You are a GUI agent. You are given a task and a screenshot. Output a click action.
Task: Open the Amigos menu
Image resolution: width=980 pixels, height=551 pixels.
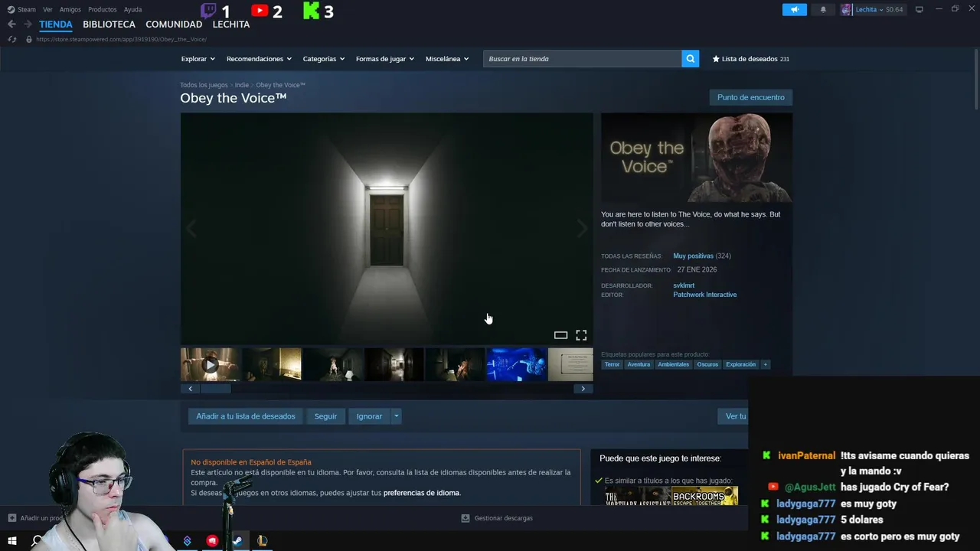tap(70, 10)
